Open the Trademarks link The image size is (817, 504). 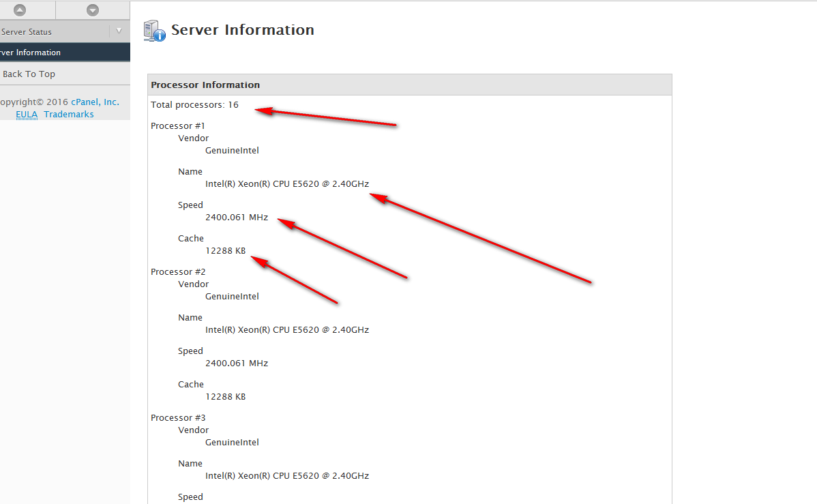69,114
